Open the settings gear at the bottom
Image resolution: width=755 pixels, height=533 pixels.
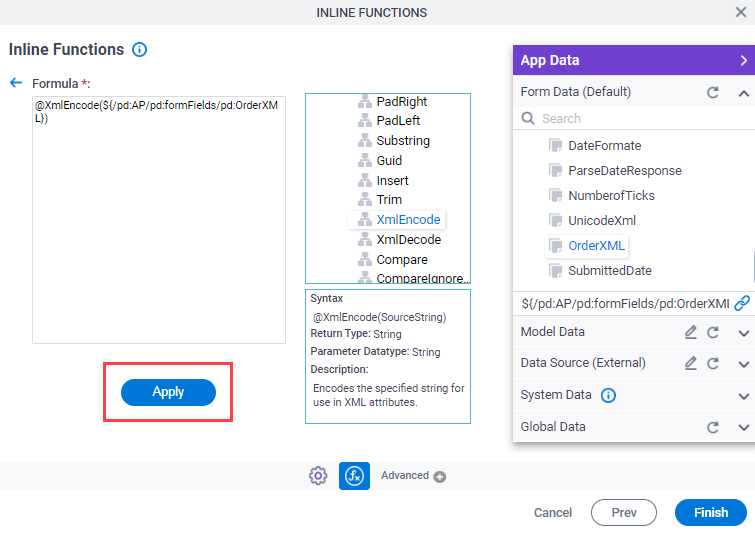pos(318,476)
